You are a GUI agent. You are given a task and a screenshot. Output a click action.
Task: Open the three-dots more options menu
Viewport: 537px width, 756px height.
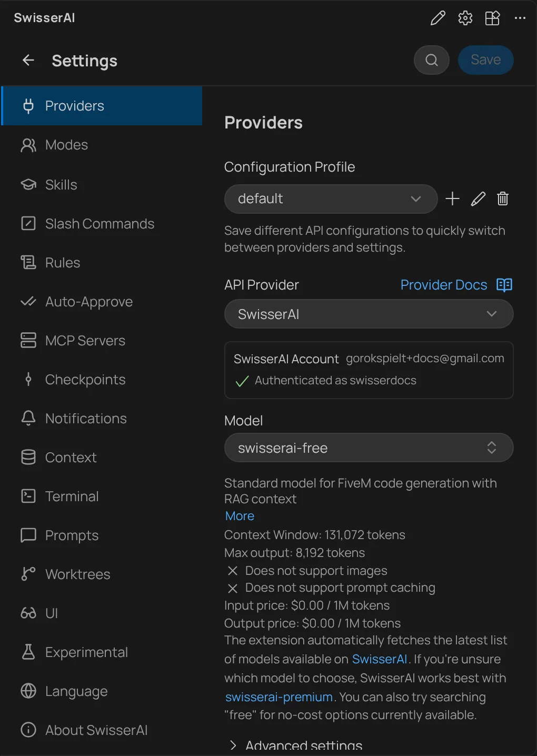point(520,18)
